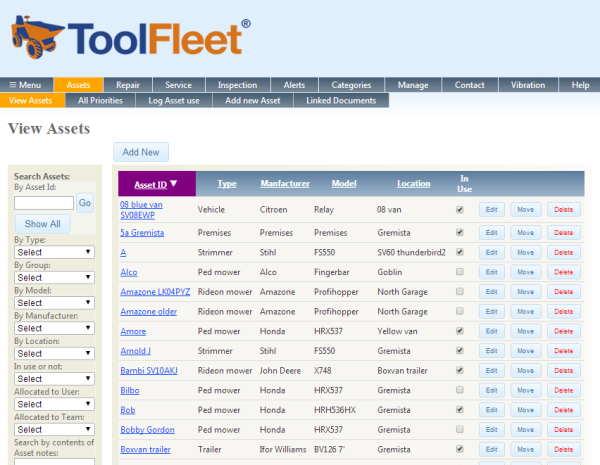Screen dimensions: 600x465
Task: Click Move for Bobby Gordon row
Action: [x=525, y=430]
